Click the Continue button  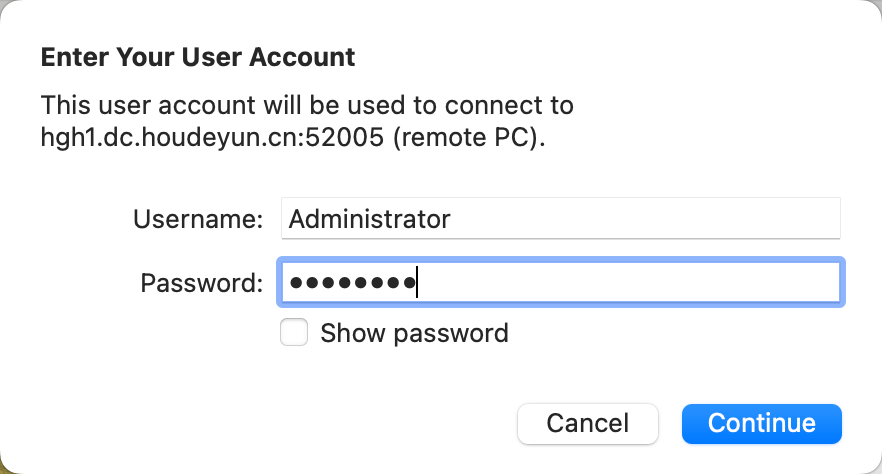(x=761, y=423)
